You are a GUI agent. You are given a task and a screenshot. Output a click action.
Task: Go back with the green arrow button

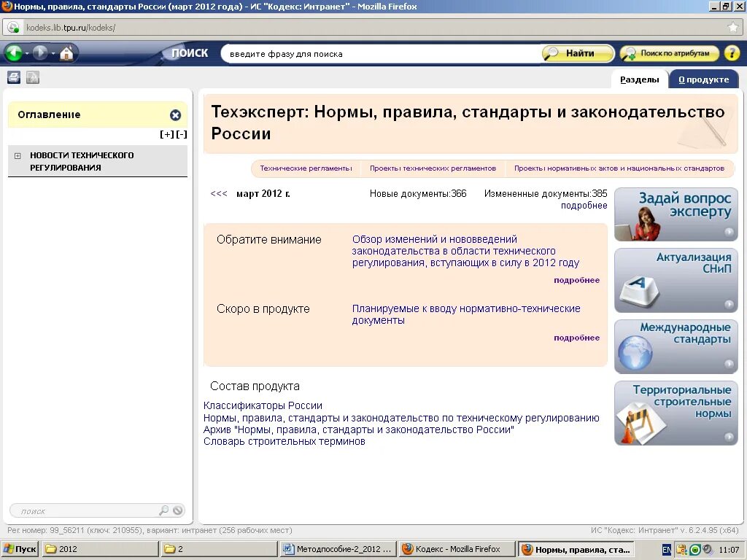[x=15, y=52]
